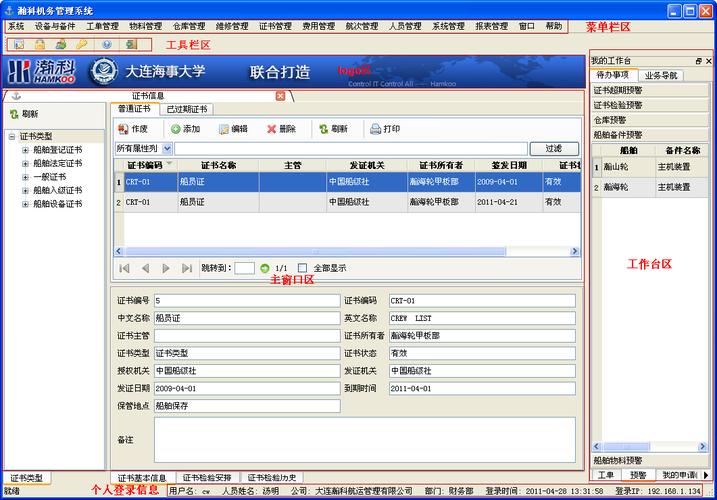Switch to the 已过期证书 tab
The height and width of the screenshot is (500, 717).
click(x=187, y=109)
